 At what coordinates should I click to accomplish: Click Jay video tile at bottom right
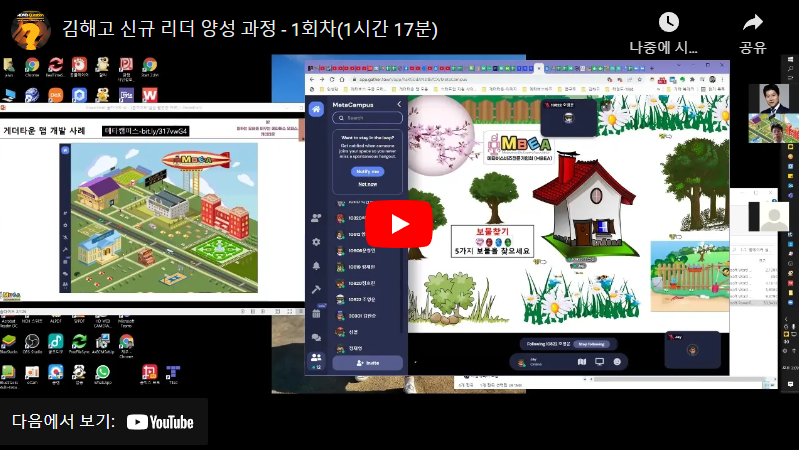click(692, 349)
